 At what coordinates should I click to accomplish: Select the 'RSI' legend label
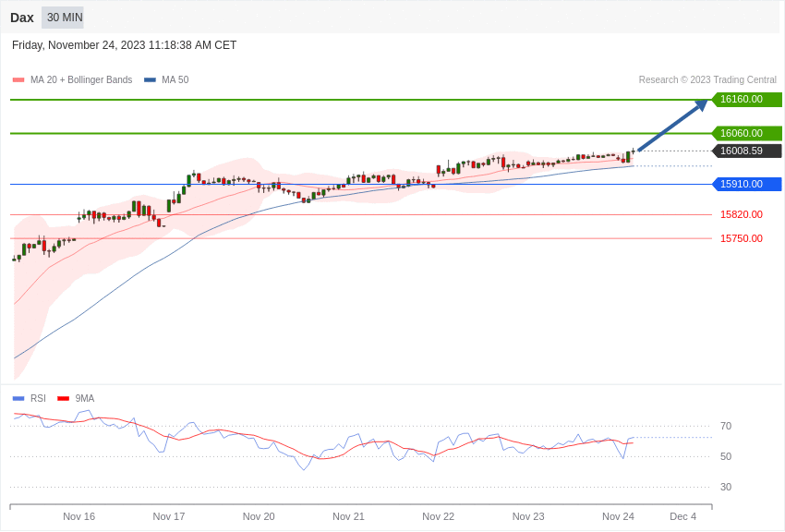(x=38, y=398)
